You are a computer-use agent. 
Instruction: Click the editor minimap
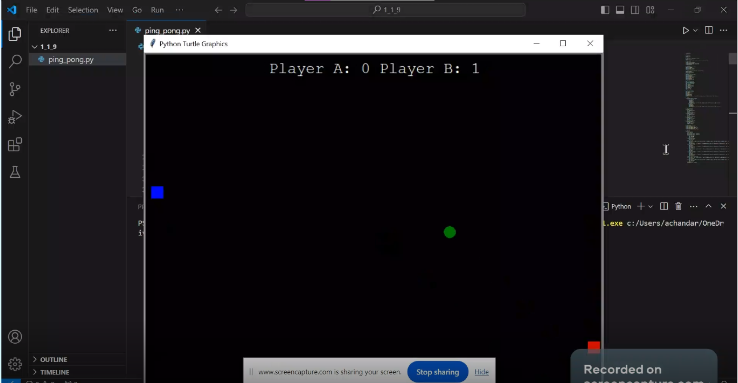706,108
